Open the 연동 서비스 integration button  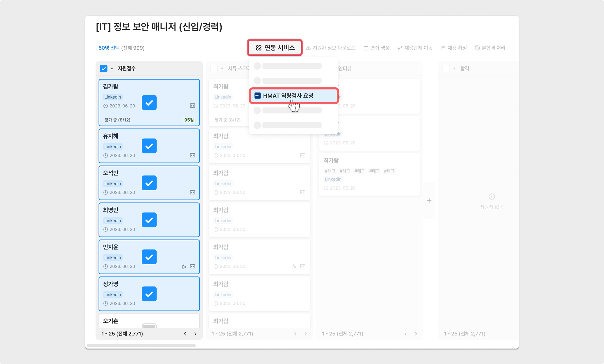click(x=275, y=48)
